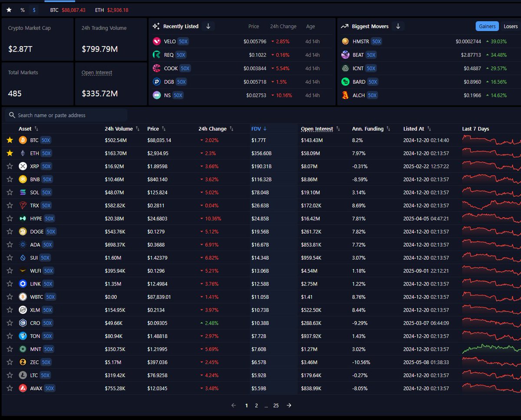Click the DOGE coin icon

[x=23, y=232]
